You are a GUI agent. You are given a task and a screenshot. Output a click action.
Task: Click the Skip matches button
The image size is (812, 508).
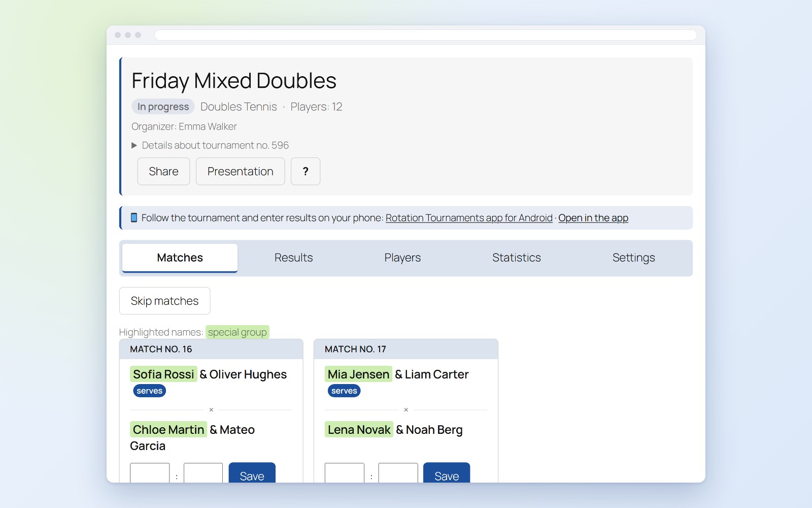click(x=164, y=301)
